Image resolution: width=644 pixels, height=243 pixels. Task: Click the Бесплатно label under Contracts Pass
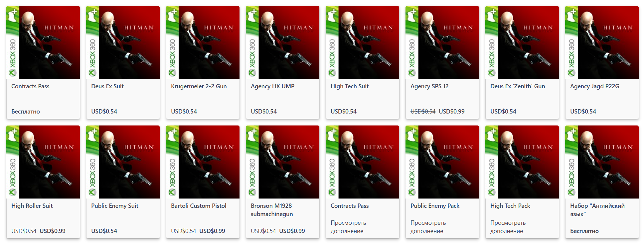tap(26, 112)
